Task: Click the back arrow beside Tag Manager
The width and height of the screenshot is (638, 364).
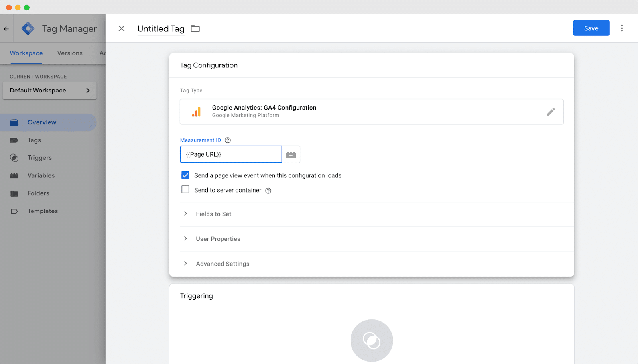Action: (x=6, y=29)
